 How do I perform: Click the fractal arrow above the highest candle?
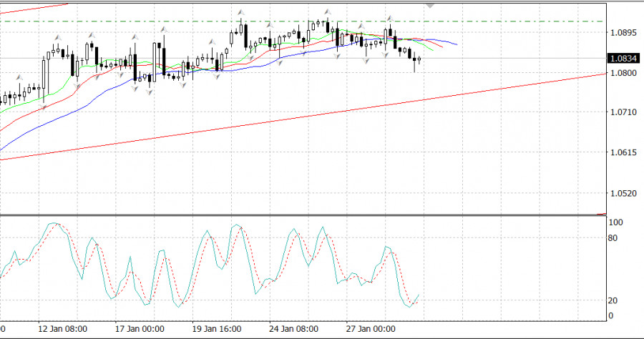click(x=242, y=13)
